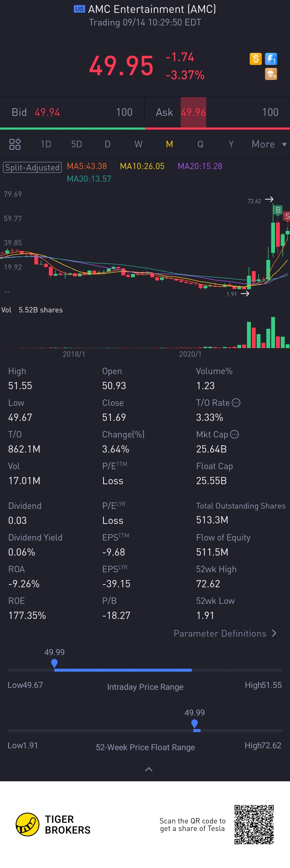Tap the AMC Entertainment (AMC) title
Screen dimensions: 290x868
[x=152, y=9]
